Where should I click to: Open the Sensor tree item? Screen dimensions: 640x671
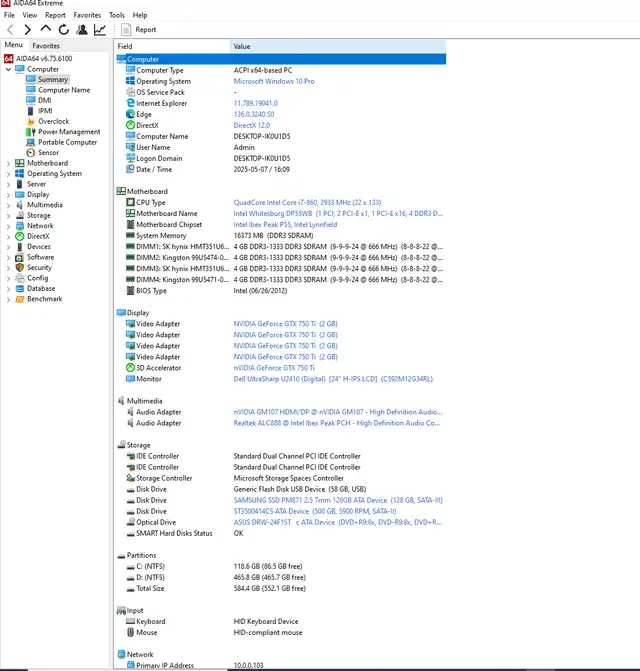tap(43, 152)
